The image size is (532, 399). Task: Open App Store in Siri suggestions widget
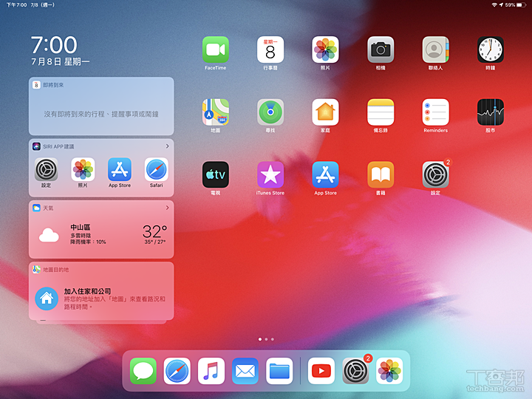(x=120, y=169)
